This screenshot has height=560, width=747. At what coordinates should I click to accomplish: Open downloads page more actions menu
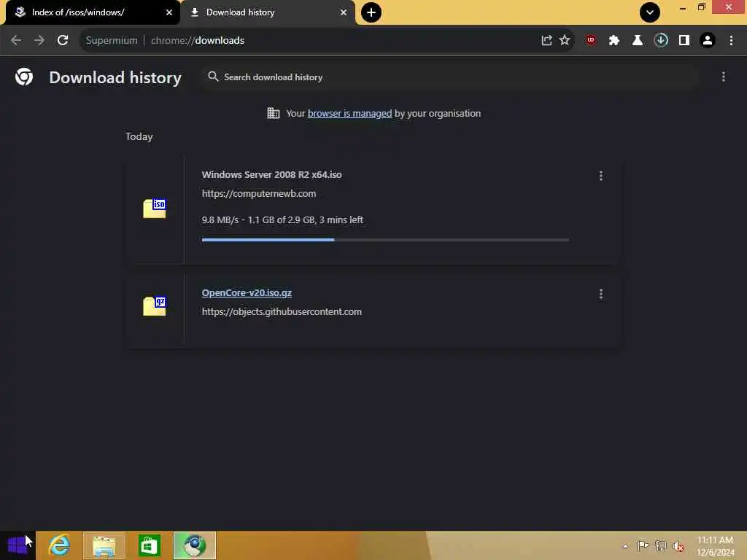[724, 77]
